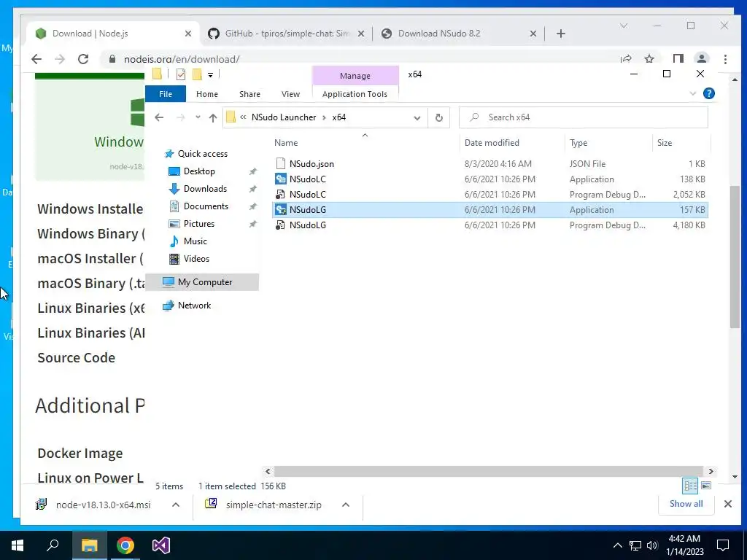Open Windows Start menu
Image resolution: width=747 pixels, height=560 pixels.
coord(18,545)
